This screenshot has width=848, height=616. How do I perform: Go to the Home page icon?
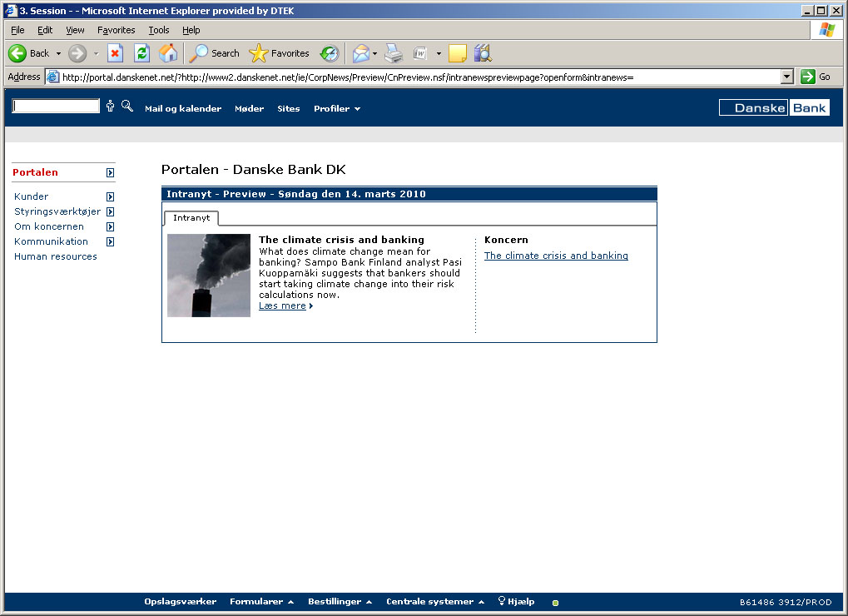(x=168, y=53)
